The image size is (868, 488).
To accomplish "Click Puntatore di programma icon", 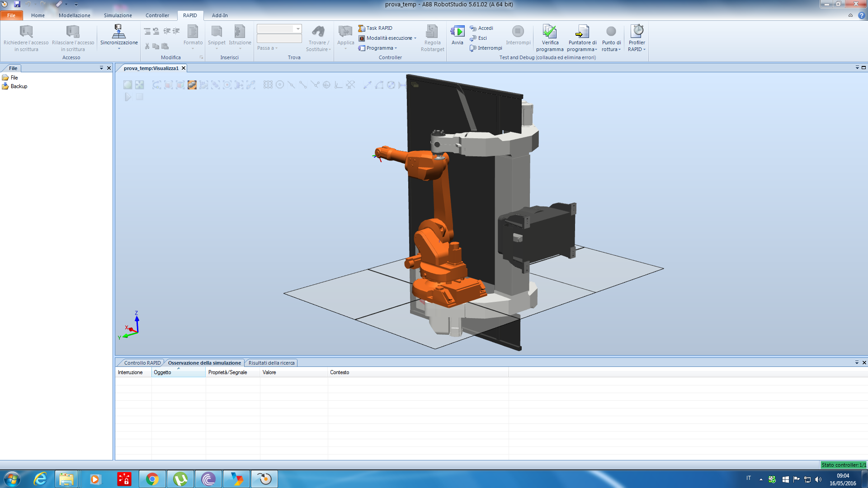I will tap(582, 32).
